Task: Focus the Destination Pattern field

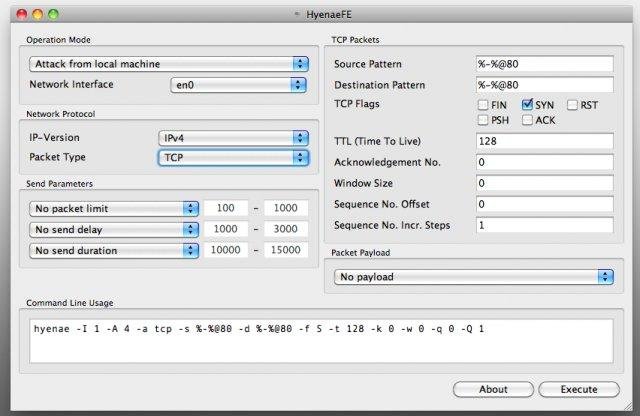Action: coord(544,85)
